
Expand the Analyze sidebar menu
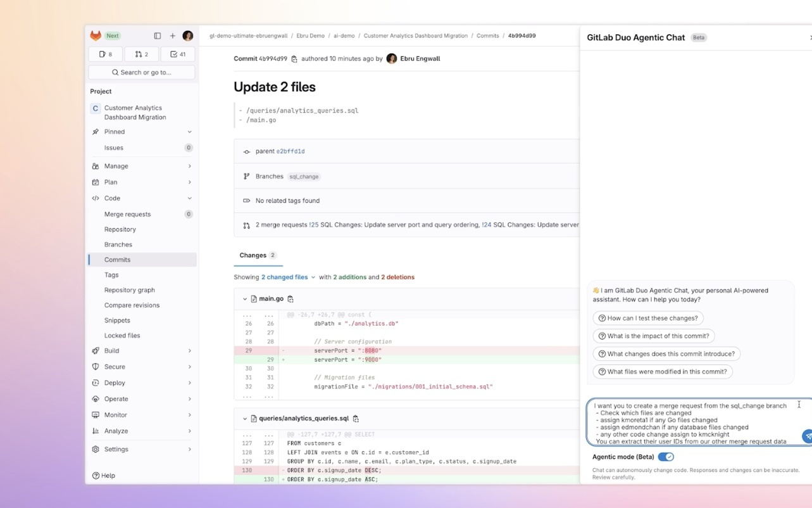pyautogui.click(x=142, y=431)
